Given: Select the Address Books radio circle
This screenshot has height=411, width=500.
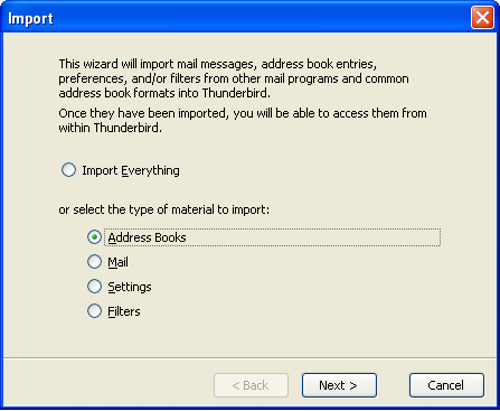Looking at the screenshot, I should [x=94, y=237].
